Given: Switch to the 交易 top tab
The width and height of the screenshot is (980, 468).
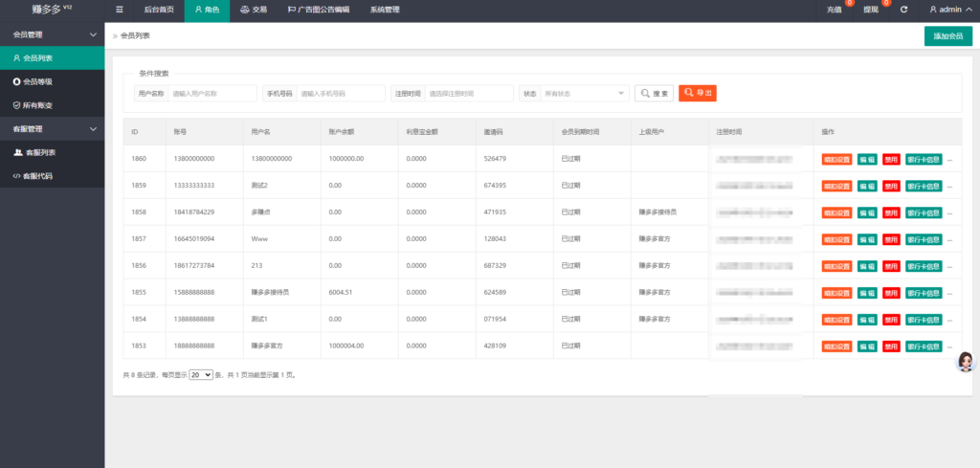Looking at the screenshot, I should [x=254, y=10].
